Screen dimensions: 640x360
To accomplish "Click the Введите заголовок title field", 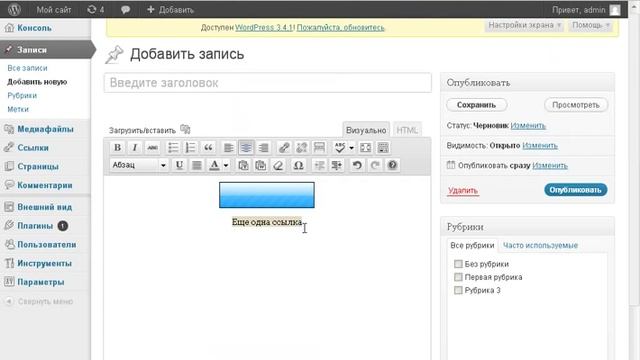I will coord(268,83).
